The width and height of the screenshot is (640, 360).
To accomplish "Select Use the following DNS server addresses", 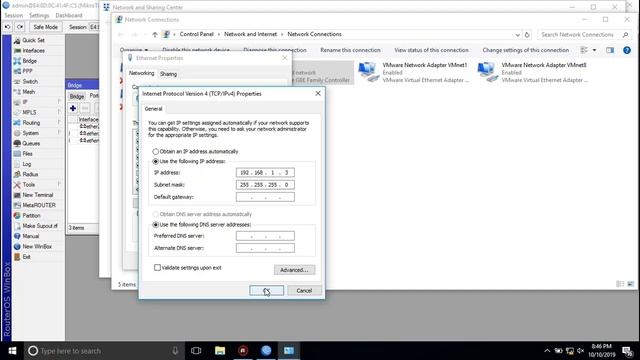I will coord(156,225).
